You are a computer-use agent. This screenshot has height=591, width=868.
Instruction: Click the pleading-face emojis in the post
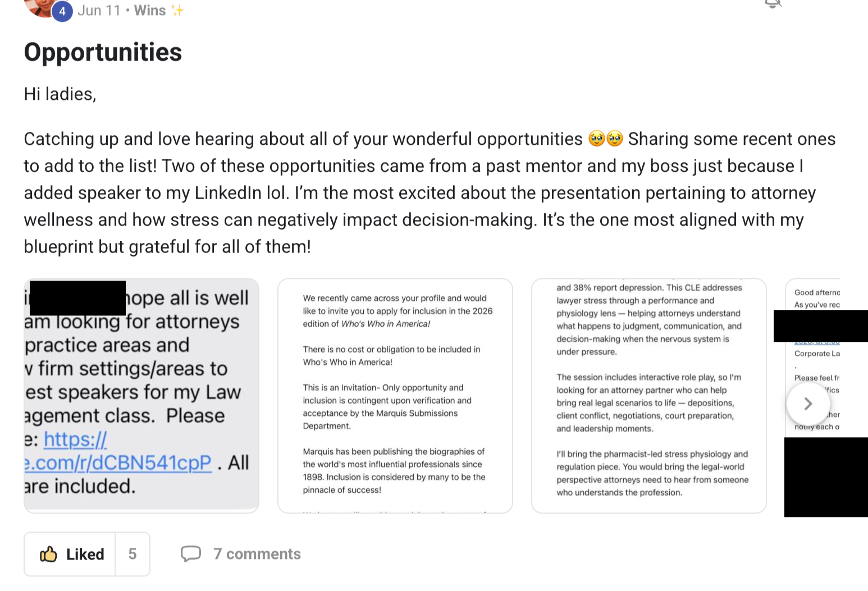tap(606, 138)
